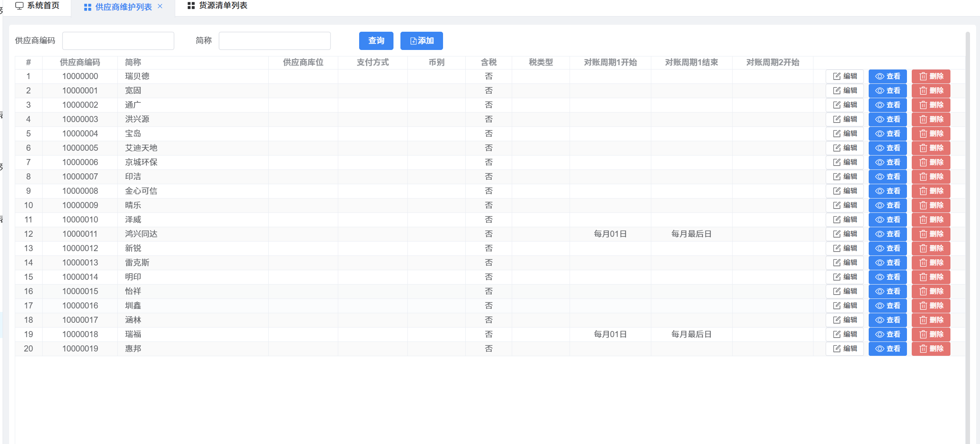View details of 艾迪天地
This screenshot has width=980, height=444.
[x=887, y=148]
